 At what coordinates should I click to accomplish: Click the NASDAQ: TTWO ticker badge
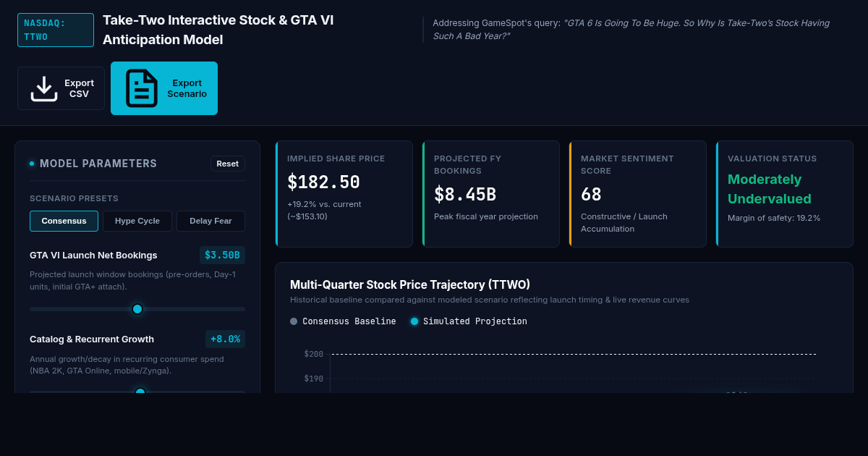(x=56, y=30)
